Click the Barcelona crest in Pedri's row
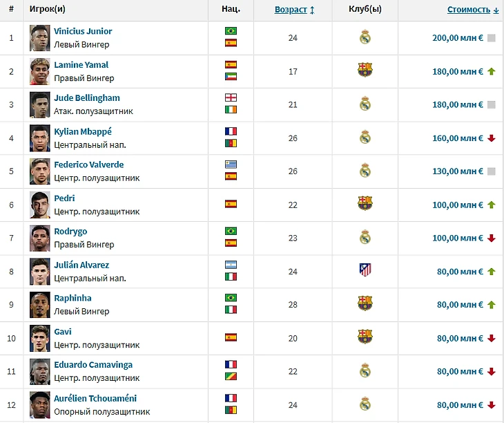Image resolution: width=504 pixels, height=423 pixels. pos(365,203)
